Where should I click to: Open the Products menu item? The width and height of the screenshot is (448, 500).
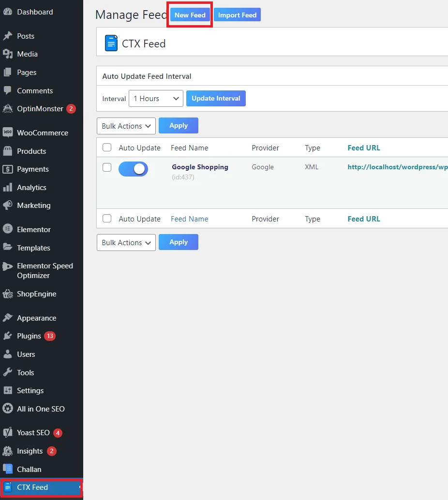pos(31,151)
